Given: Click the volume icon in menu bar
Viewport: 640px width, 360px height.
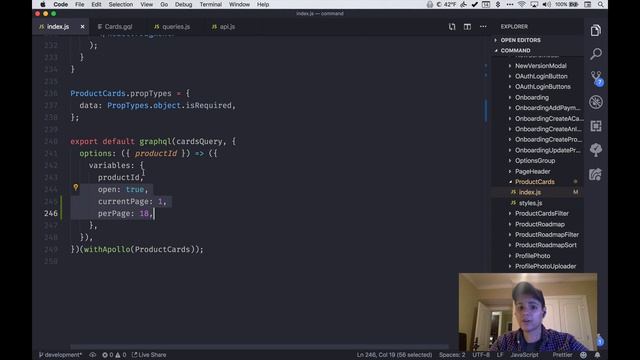Looking at the screenshot, I should [547, 4].
